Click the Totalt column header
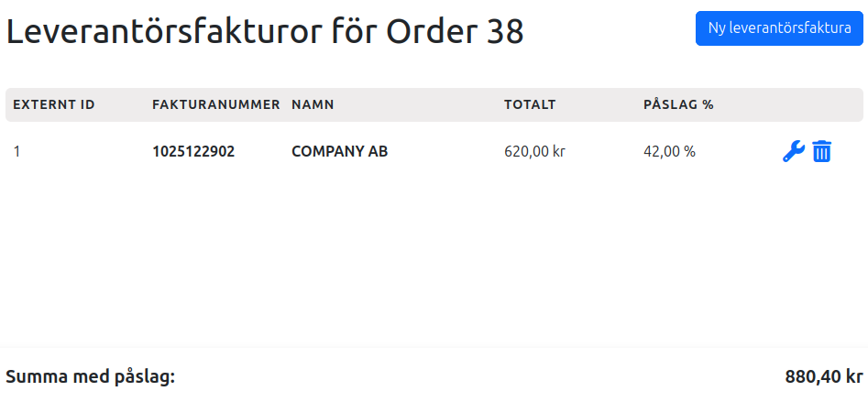This screenshot has width=868, height=402. [x=530, y=104]
